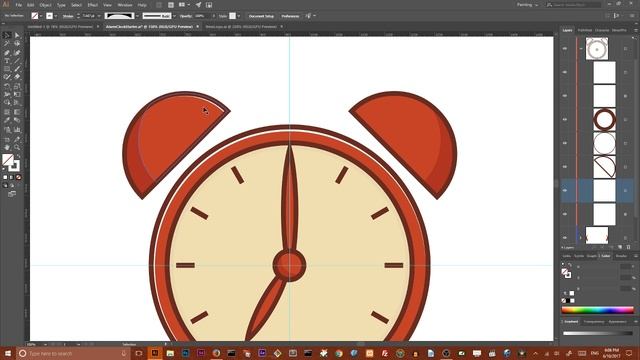Click the Document Setup button
The height and width of the screenshot is (360, 640).
[261, 16]
